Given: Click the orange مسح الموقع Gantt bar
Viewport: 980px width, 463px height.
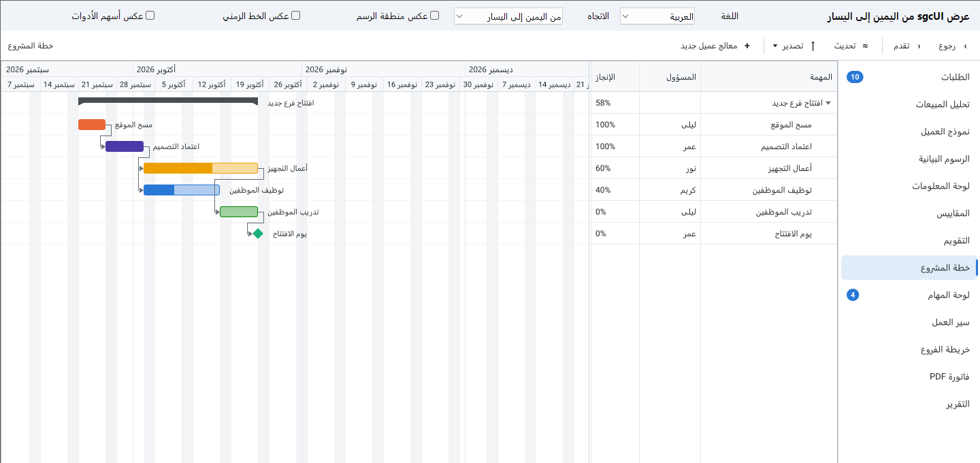Looking at the screenshot, I should (92, 125).
